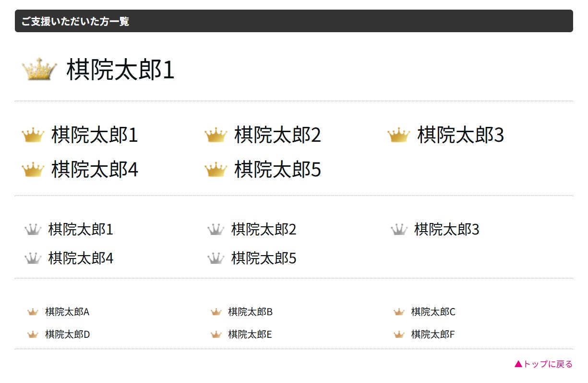588x383 pixels.
Task: Click the gold crown beside 棋院太郎4
Action: pos(33,170)
